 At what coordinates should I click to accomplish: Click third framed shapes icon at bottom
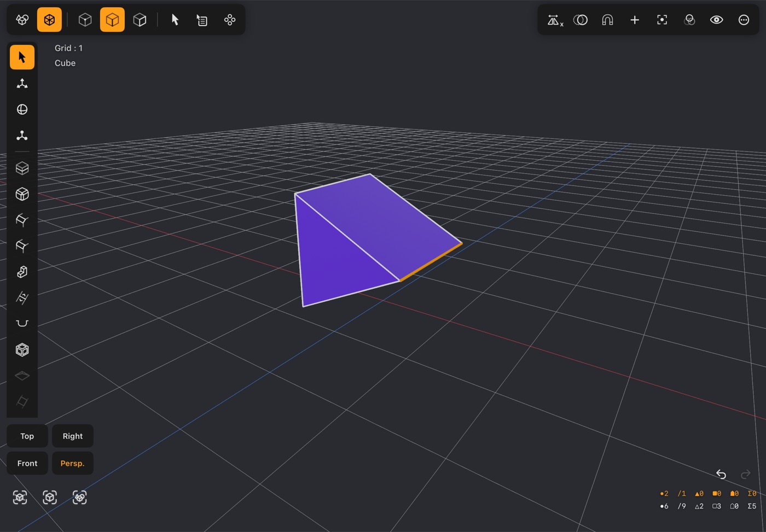click(80, 497)
